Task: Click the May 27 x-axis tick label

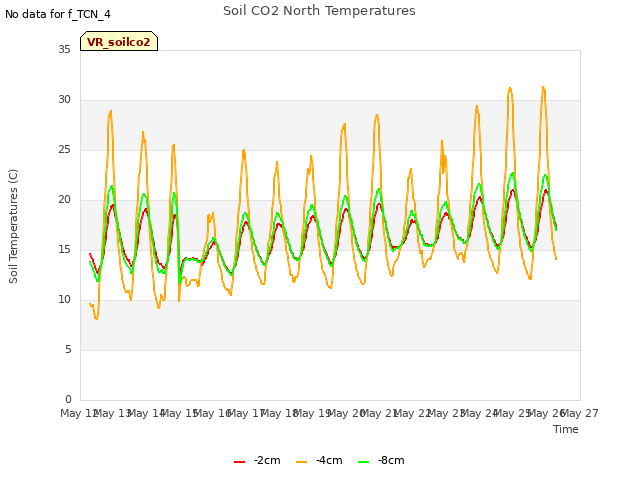Action: point(582,413)
